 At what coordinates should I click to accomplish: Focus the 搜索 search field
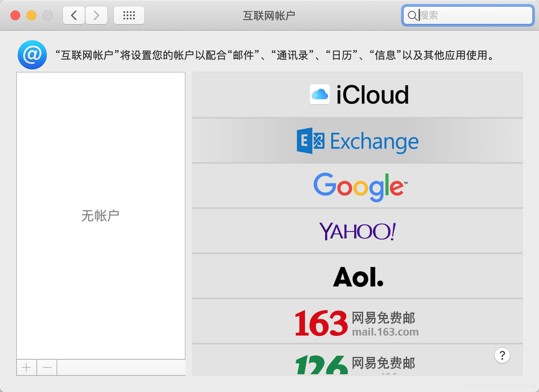(468, 16)
